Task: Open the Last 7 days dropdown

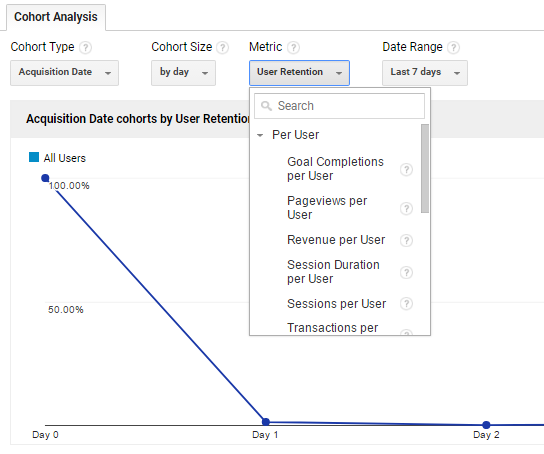Action: click(x=425, y=73)
